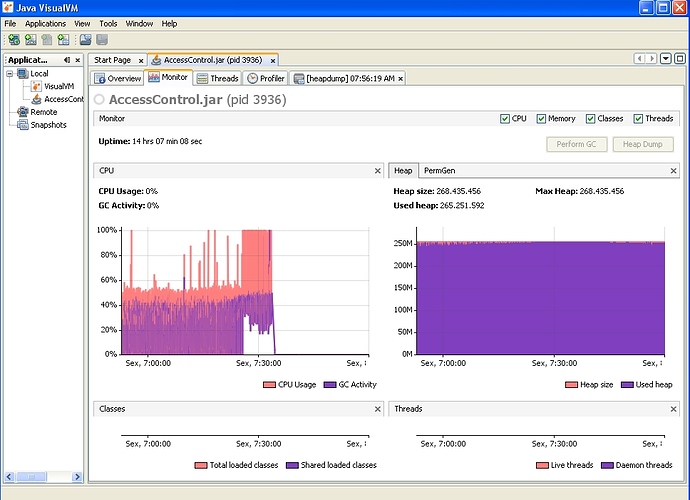690x500 pixels.
Task: Close the Applications side panel
Action: pos(77,60)
